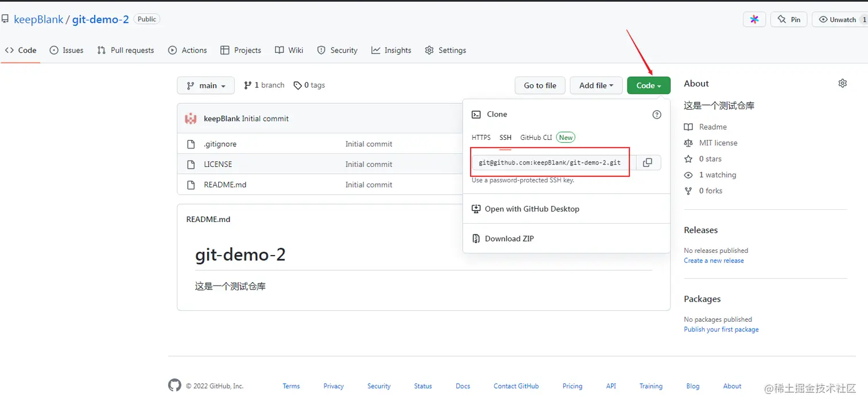Click the eye icon next to 1 watching
The image size is (868, 406).
[688, 175]
